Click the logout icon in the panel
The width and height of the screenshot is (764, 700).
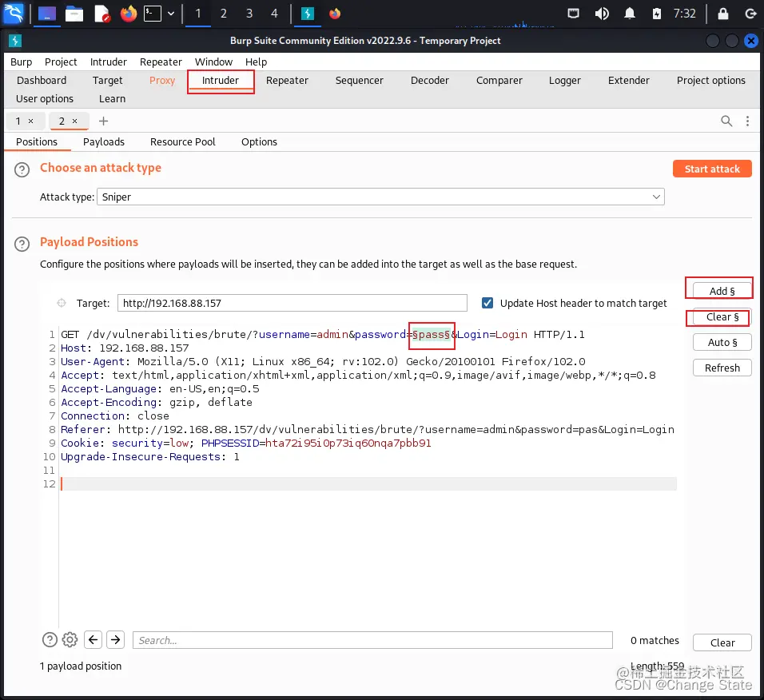click(750, 14)
